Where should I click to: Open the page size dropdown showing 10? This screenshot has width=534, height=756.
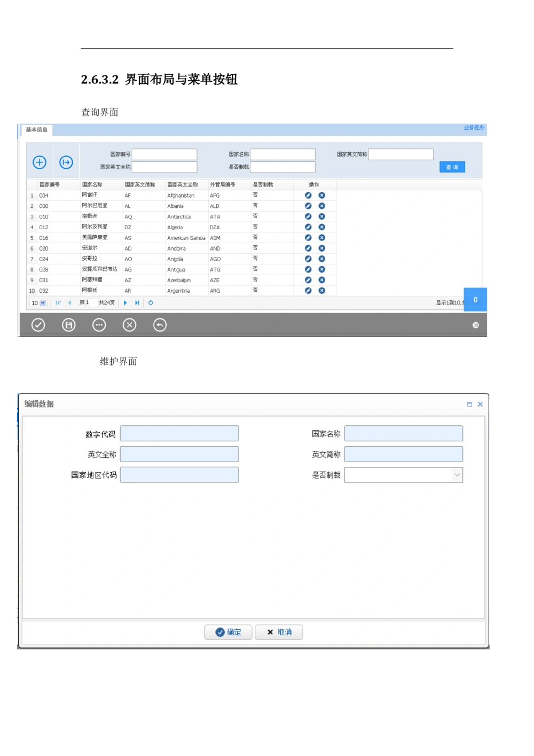[38, 303]
